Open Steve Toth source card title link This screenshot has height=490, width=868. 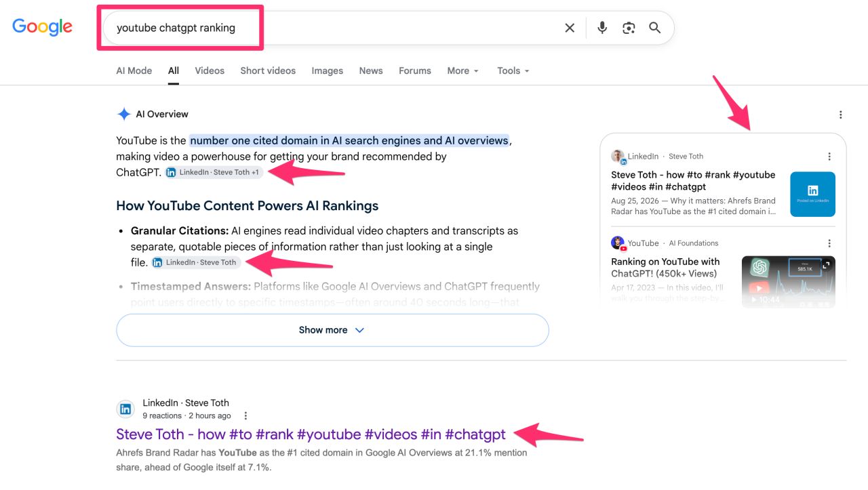(x=693, y=180)
